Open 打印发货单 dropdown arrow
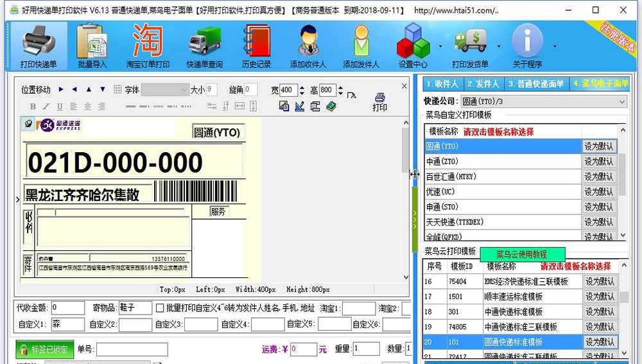Viewport: 642px width, 364px height. click(499, 46)
